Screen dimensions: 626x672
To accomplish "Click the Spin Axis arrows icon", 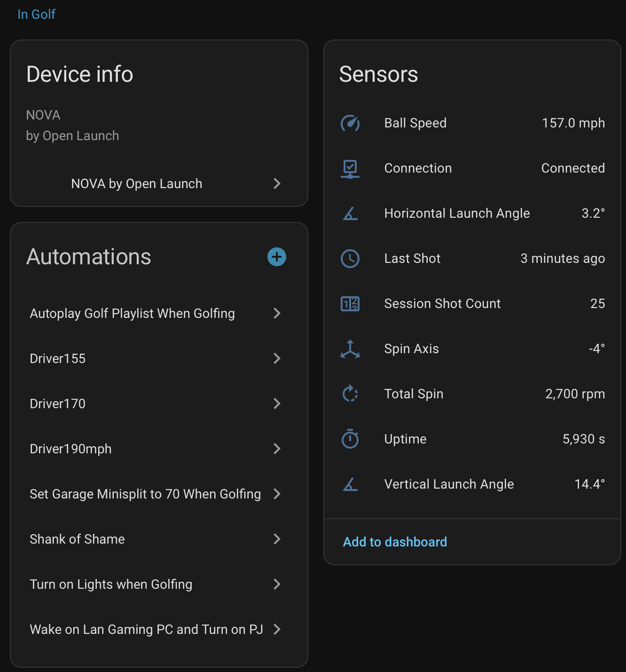I will (350, 349).
